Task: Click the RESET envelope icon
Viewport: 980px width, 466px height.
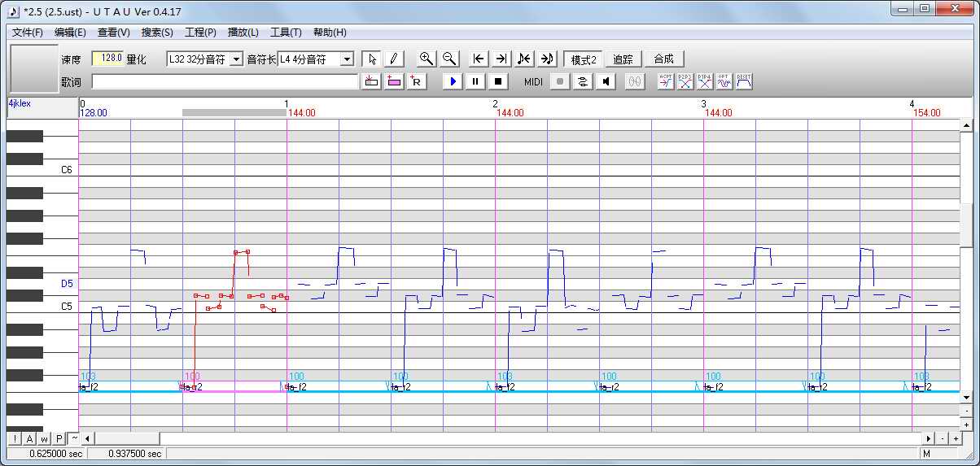Action: point(744,81)
